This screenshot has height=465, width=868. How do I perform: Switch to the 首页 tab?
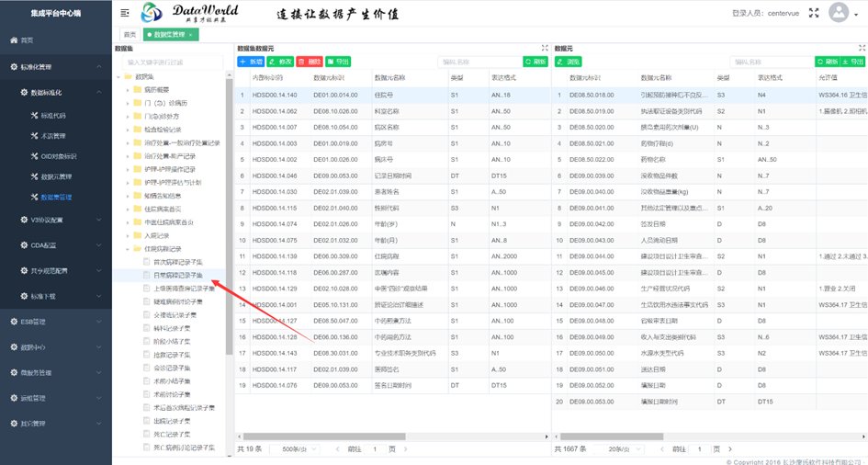point(130,34)
